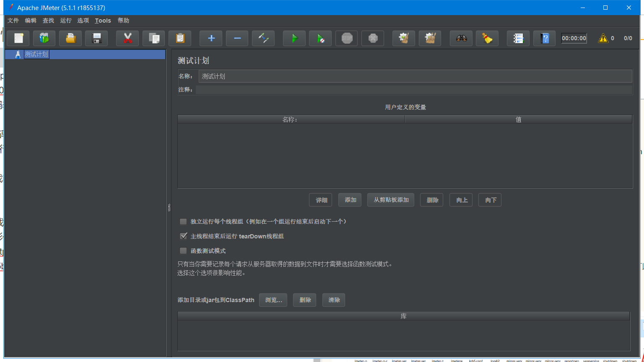
Task: Click the 删除 button beside 浏览...
Action: tap(305, 300)
